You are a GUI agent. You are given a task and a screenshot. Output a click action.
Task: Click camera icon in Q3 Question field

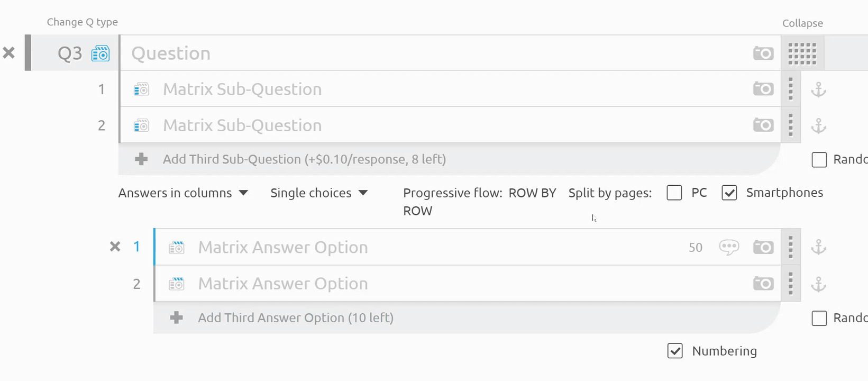(763, 53)
